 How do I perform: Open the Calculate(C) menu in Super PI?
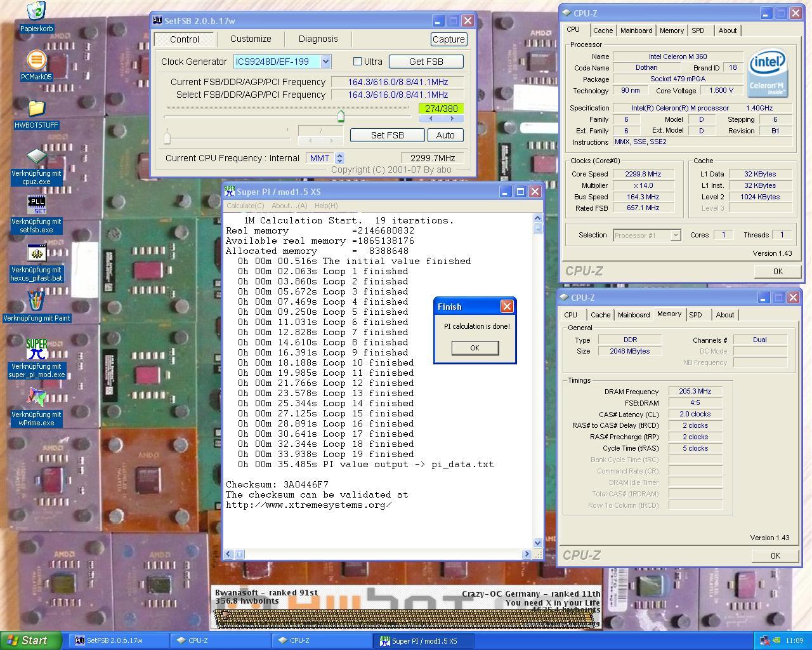246,206
